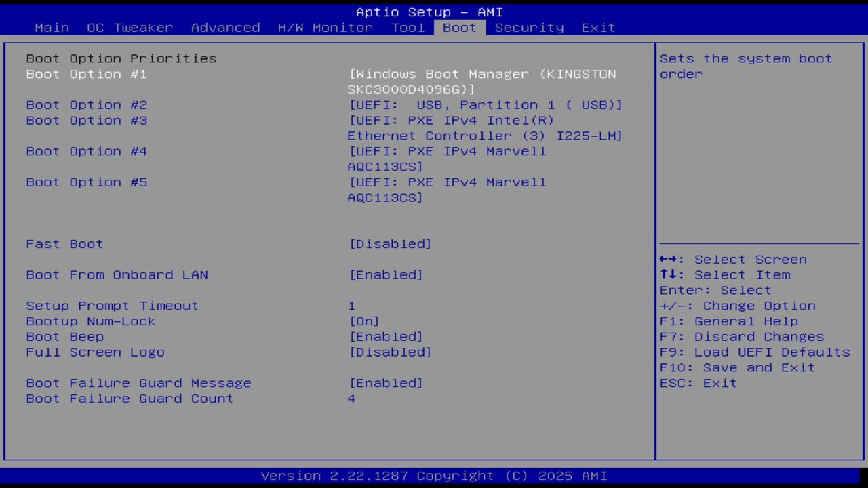Open the Advanced tab
The height and width of the screenshot is (488, 868).
[226, 28]
